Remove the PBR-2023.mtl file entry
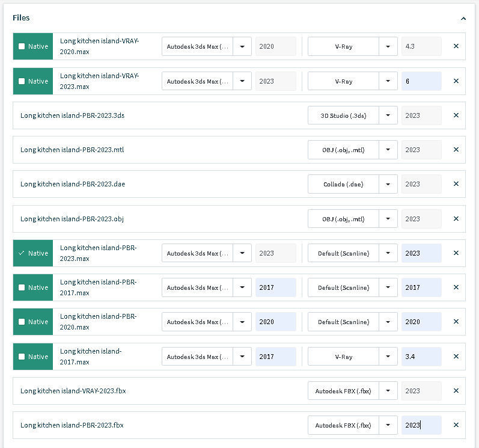 [x=456, y=150]
